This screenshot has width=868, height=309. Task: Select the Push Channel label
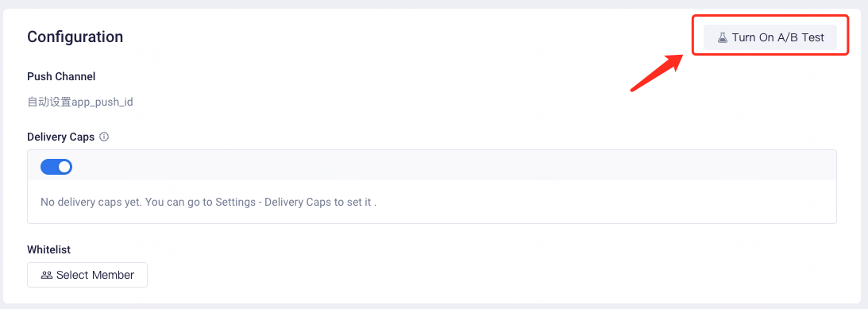[61, 76]
